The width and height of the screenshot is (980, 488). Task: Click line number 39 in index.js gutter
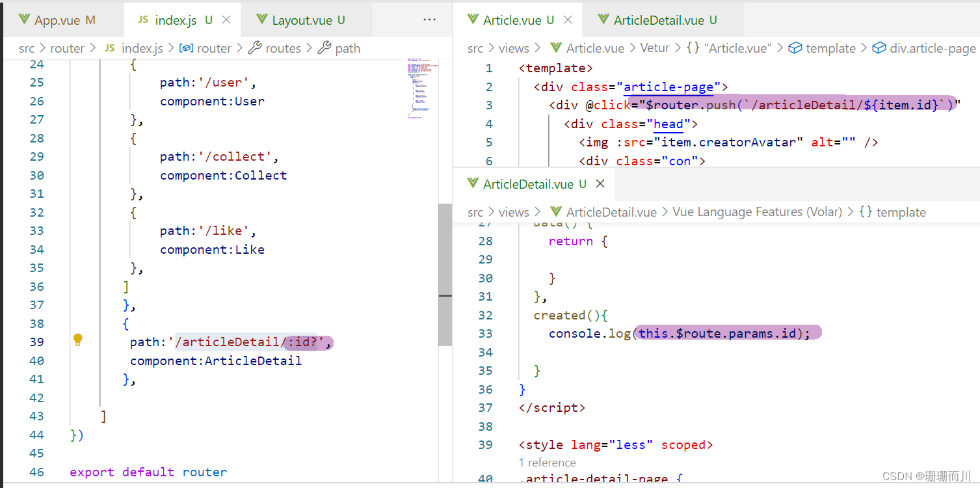(x=37, y=342)
